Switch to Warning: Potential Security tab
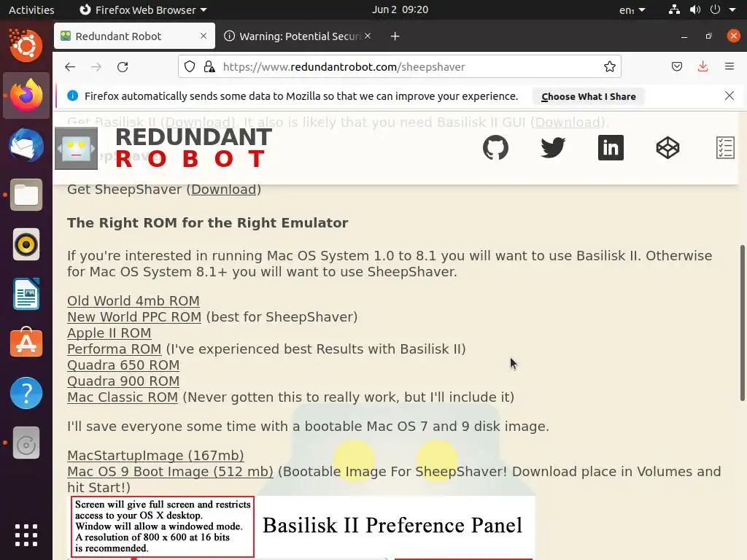747x560 pixels. [298, 36]
